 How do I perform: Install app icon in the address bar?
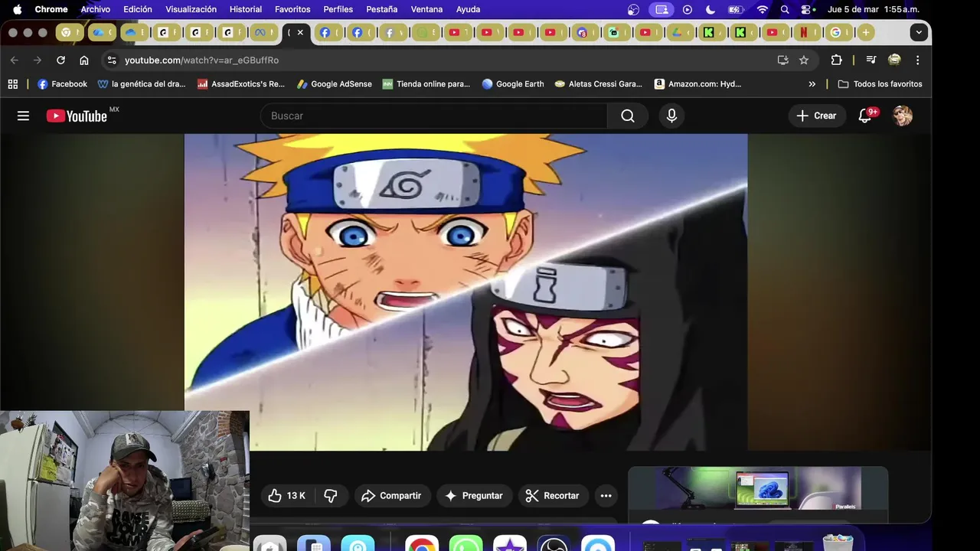coord(782,60)
